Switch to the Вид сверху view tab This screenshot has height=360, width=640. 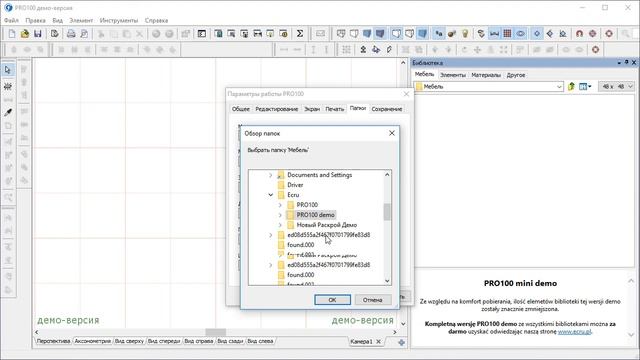[129, 341]
